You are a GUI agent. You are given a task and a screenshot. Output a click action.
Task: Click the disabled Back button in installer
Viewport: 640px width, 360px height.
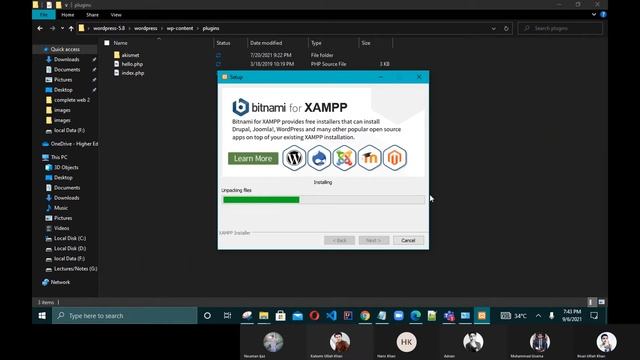339,240
